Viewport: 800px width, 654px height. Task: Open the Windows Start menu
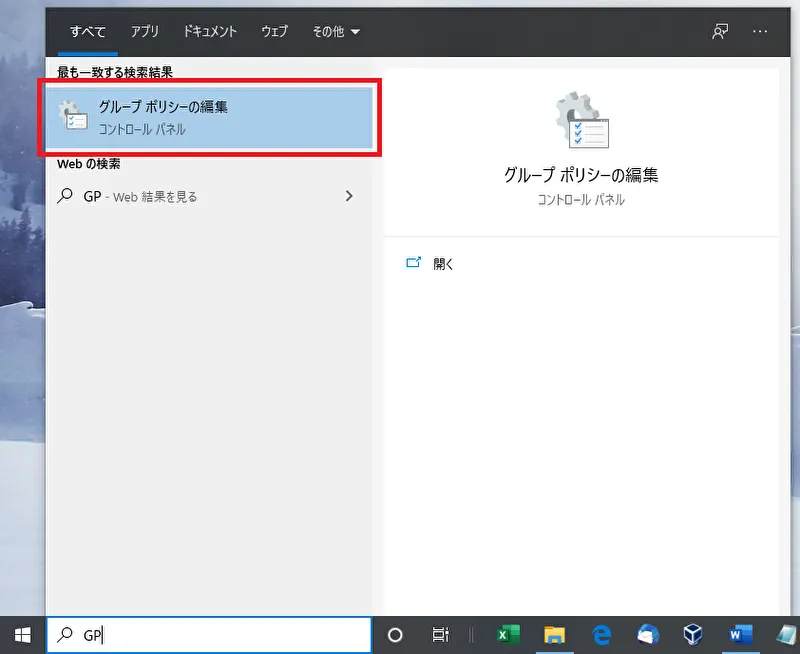[22, 635]
